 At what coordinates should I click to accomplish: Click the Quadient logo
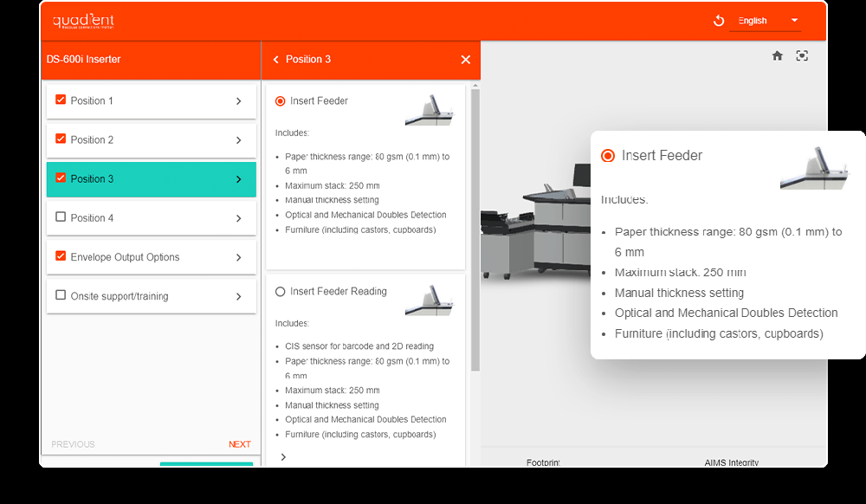click(x=83, y=21)
